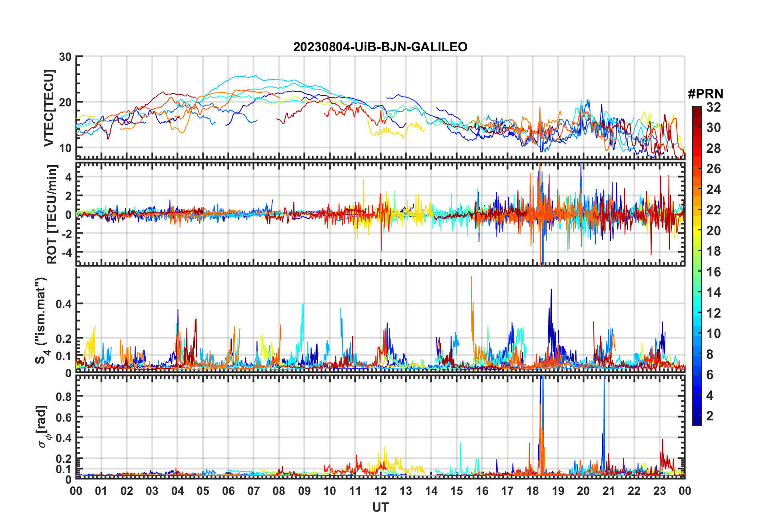Screen dimensions: 761x532
Task: Click the S4 ("ism.mat") axis label
Action: point(42,321)
